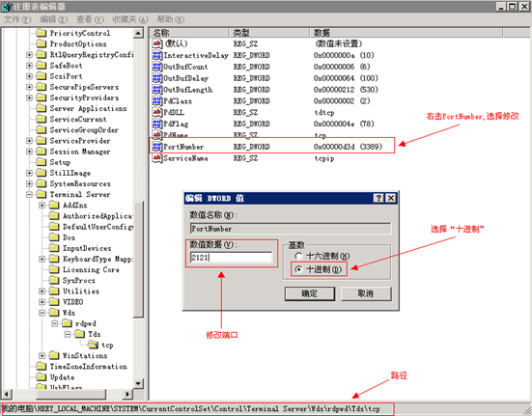Open the 收藏夹(A) menu

[x=130, y=19]
